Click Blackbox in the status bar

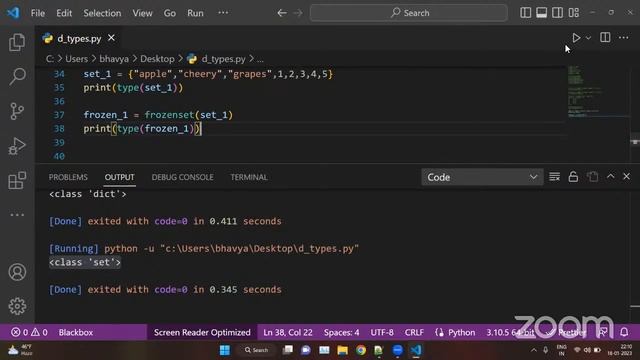pyautogui.click(x=76, y=332)
